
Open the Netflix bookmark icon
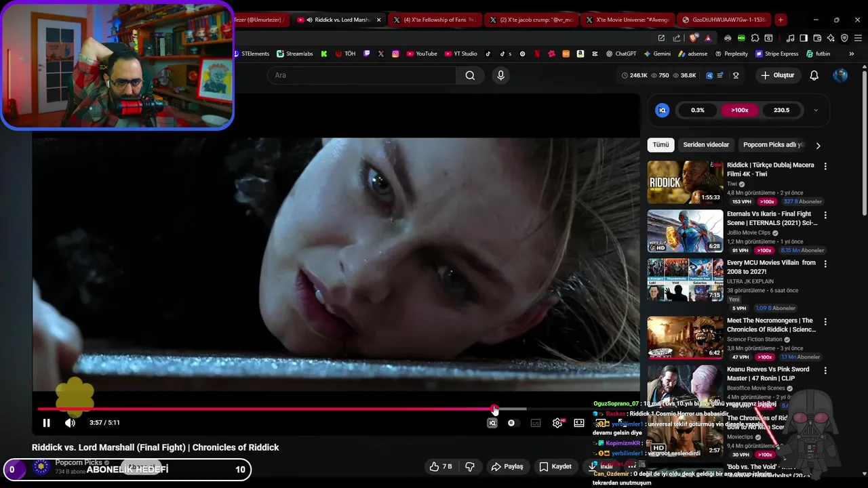click(x=537, y=54)
